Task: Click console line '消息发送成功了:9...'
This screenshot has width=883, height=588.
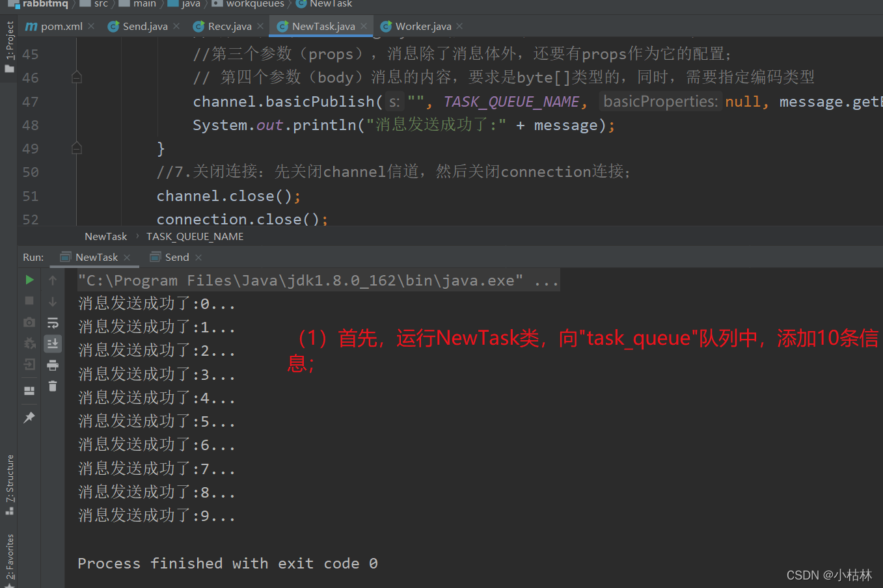Action: (x=157, y=516)
